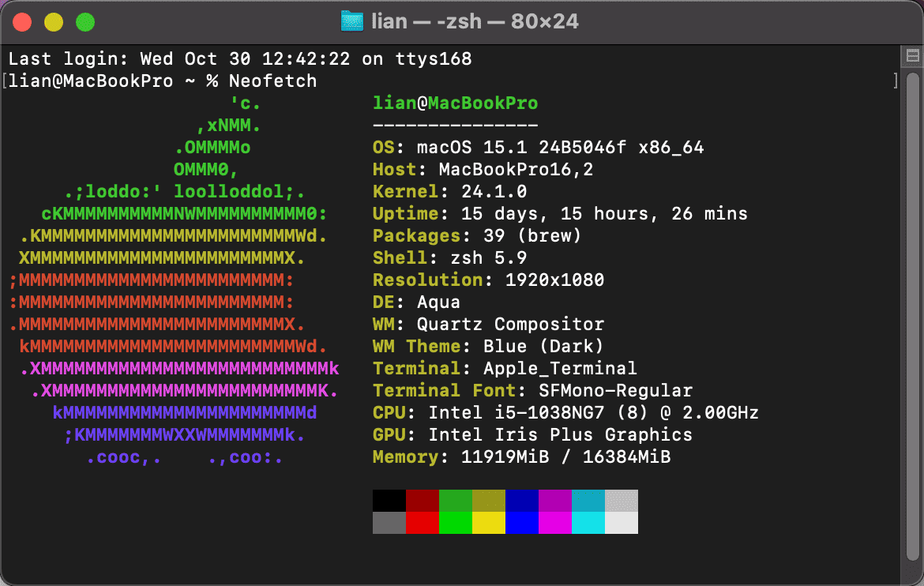Screen dimensions: 924x586
Task: Click the window title 'lian — -zsh — 80×24'
Action: 475,22
